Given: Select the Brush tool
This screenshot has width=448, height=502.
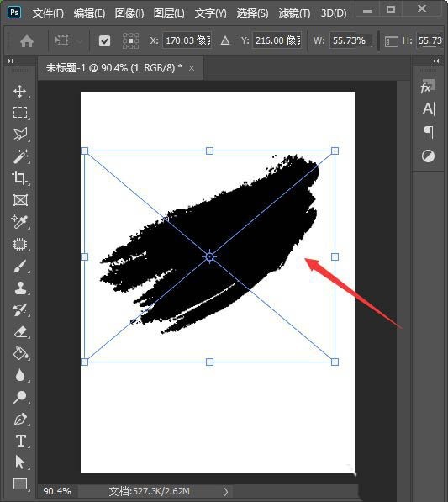Looking at the screenshot, I should (x=20, y=266).
